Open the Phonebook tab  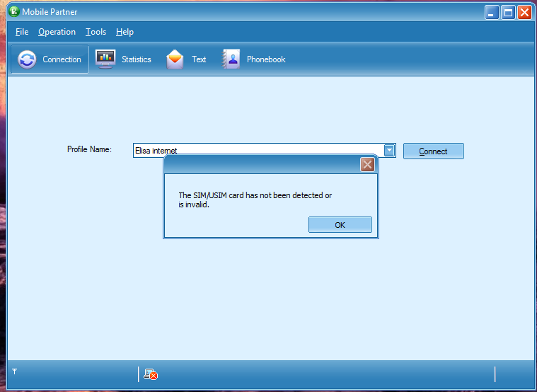point(253,59)
